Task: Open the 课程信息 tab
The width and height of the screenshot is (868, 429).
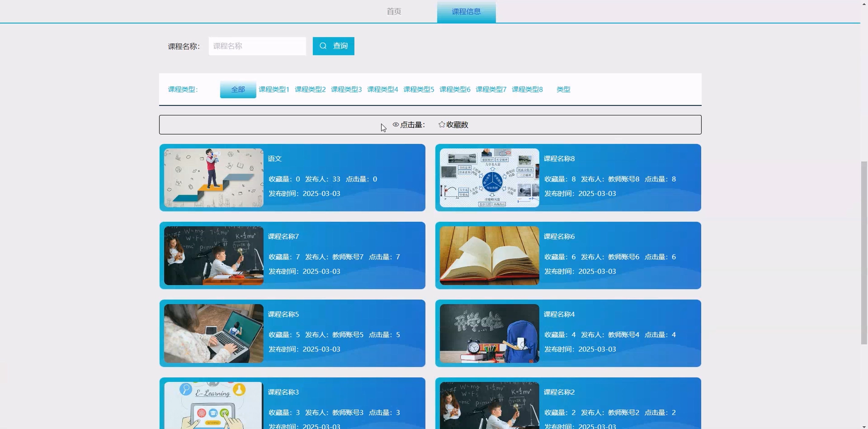Action: coord(466,12)
